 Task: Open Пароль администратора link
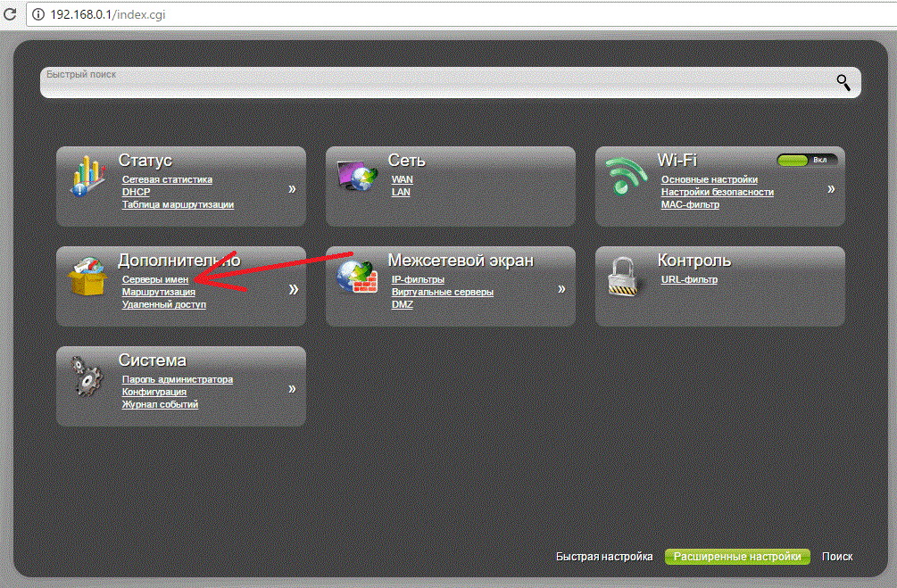coord(177,379)
